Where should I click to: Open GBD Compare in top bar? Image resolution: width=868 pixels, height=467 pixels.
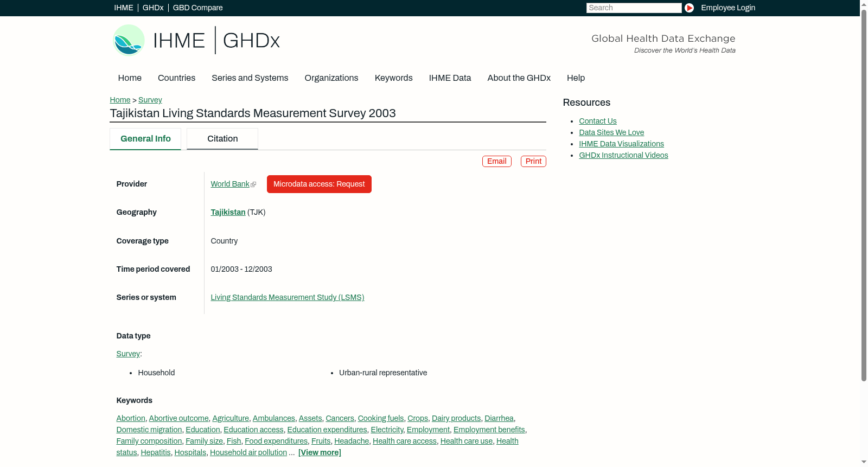click(198, 8)
